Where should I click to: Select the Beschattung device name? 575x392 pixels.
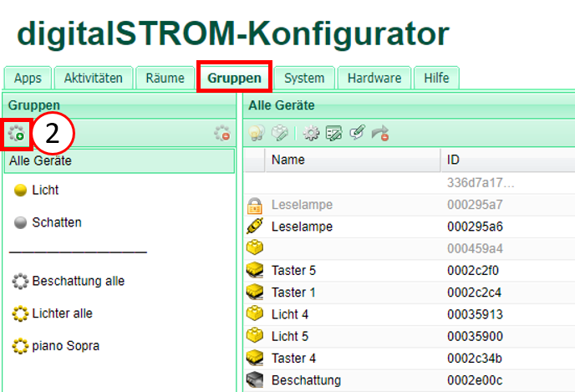click(306, 380)
